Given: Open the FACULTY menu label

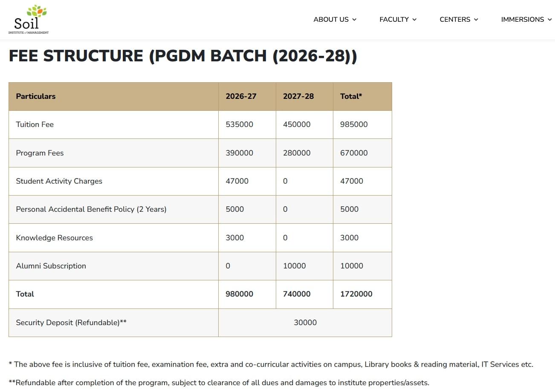Looking at the screenshot, I should coord(394,20).
